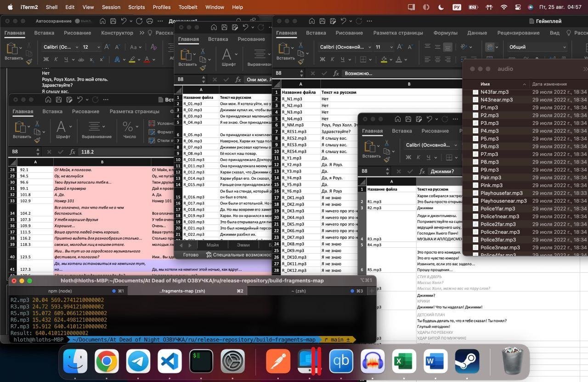Screen dimensions: 588x382
Task: Click Специальные возможности in Excel status bar
Action: pos(238,254)
